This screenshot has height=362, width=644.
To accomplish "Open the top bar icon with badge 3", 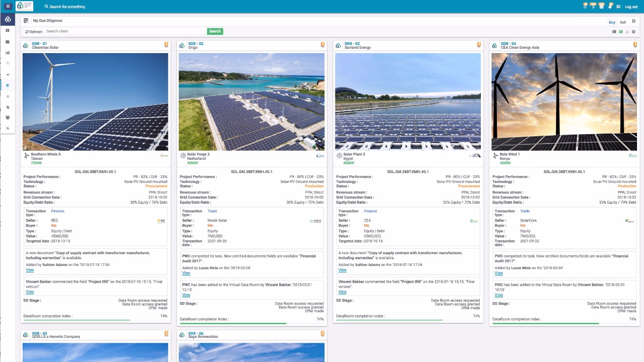I will 585,6.
